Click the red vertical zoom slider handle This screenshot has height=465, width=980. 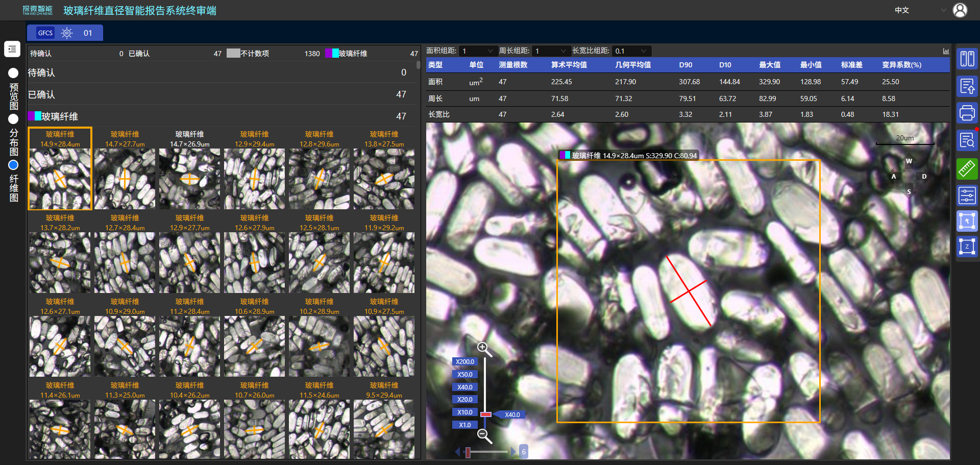[485, 414]
